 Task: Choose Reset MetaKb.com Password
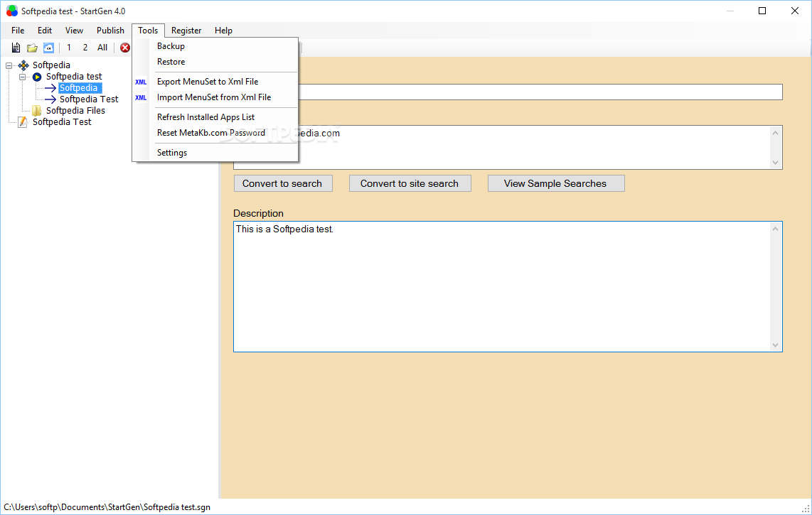[215, 133]
